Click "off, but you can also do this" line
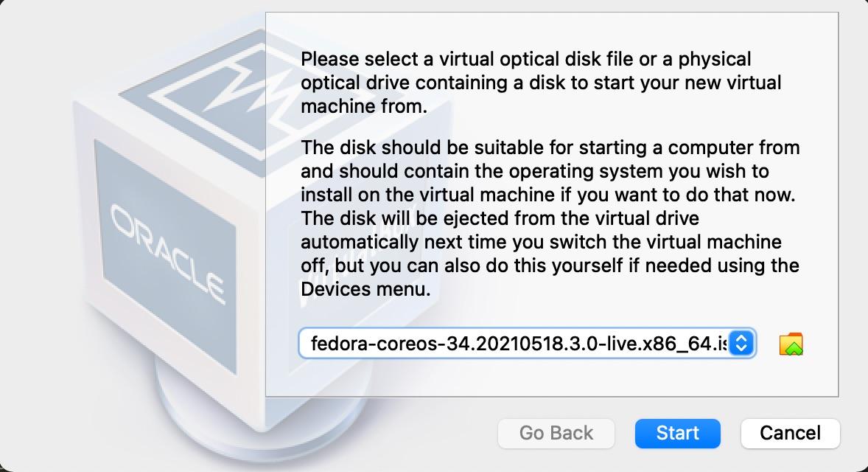868x472 pixels. pos(550,265)
